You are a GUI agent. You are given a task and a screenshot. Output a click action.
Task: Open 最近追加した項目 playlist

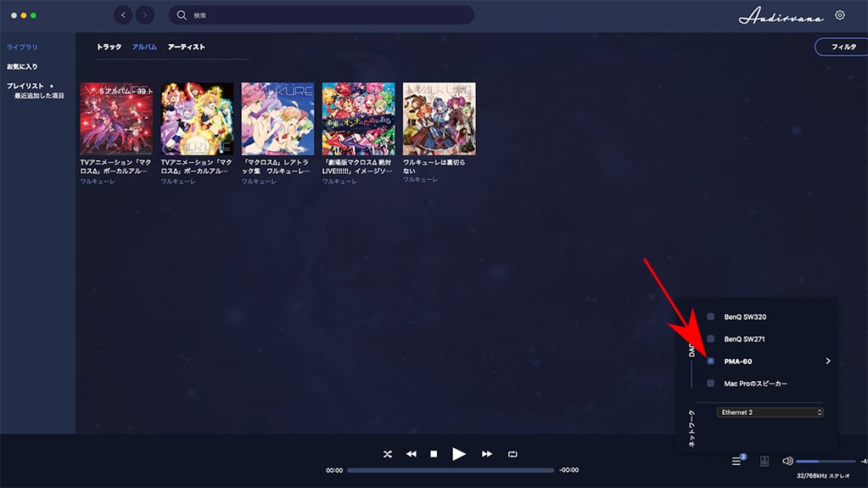pyautogui.click(x=39, y=96)
